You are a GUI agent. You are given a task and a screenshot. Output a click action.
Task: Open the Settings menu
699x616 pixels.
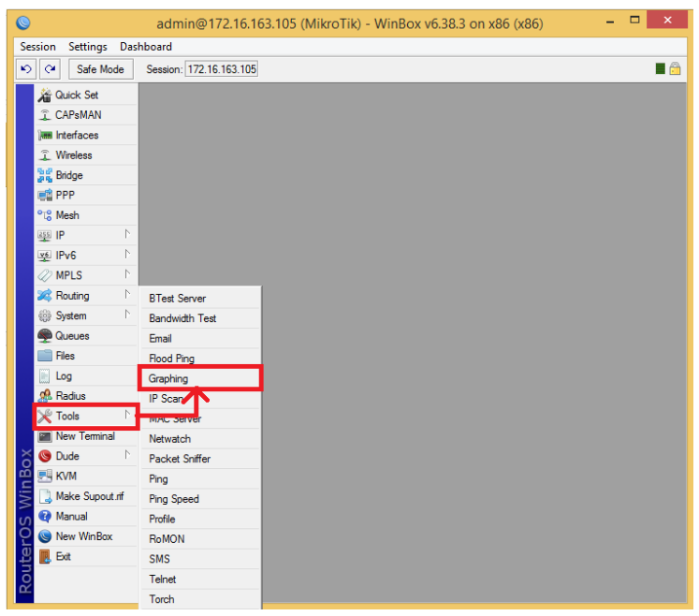point(88,47)
